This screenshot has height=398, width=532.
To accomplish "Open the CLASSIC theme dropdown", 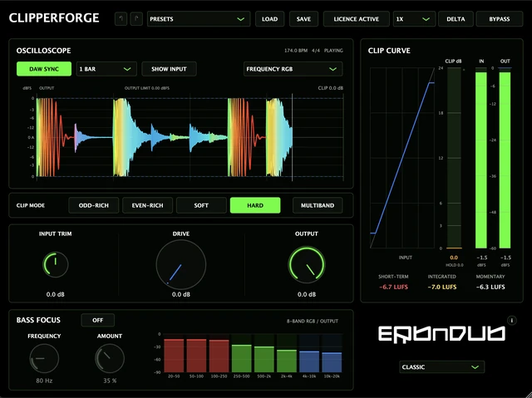I will coord(441,367).
